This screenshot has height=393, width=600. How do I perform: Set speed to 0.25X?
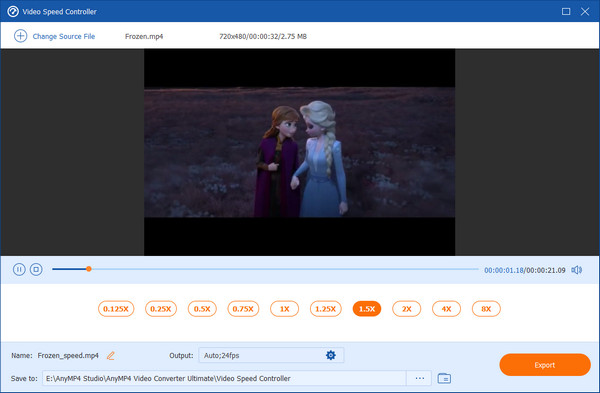161,309
